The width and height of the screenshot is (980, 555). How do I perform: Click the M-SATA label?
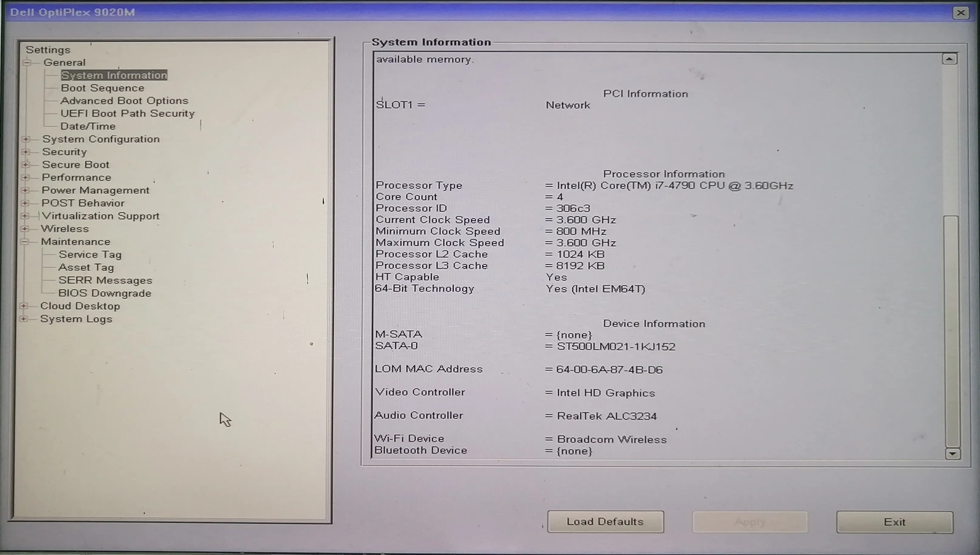click(398, 334)
